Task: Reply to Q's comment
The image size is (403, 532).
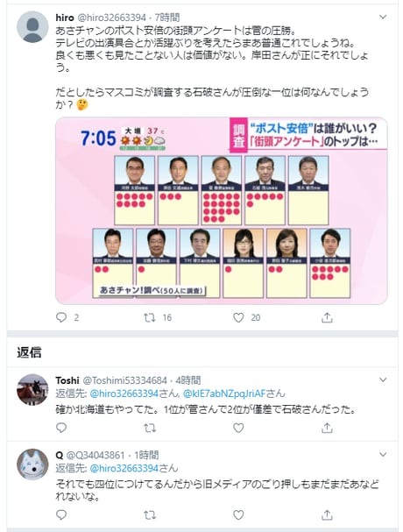Action: [61, 514]
